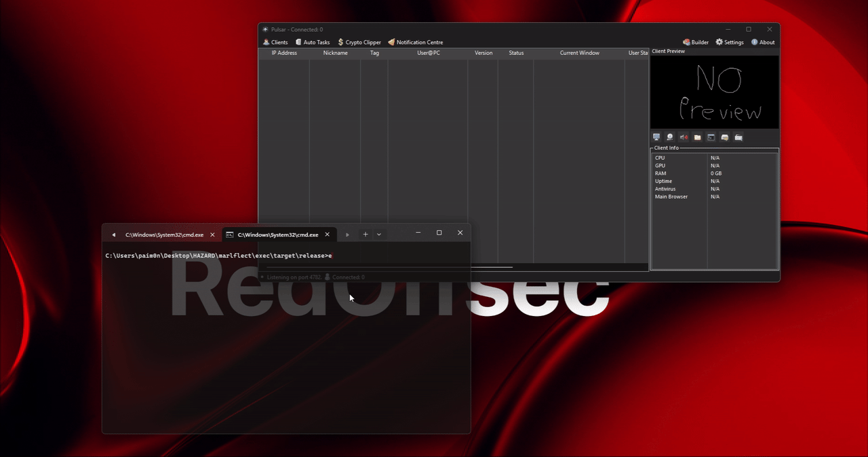Open the Crypto Clipper panel
This screenshot has width=868, height=457.
pyautogui.click(x=359, y=42)
